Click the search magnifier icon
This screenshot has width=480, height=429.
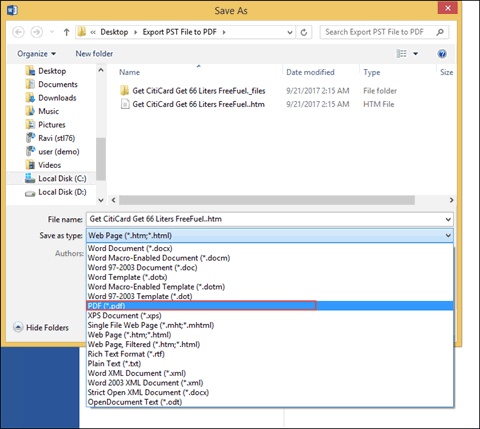point(440,32)
